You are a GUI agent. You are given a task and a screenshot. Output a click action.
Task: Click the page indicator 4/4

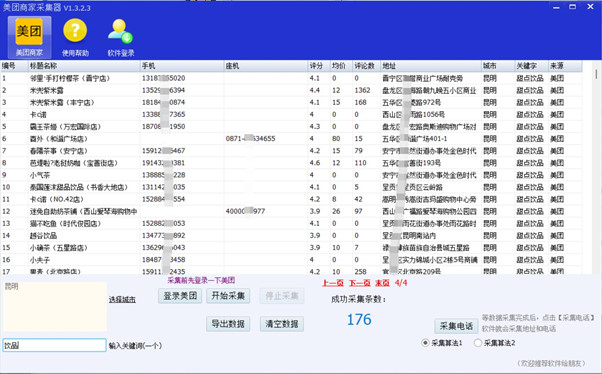401,283
